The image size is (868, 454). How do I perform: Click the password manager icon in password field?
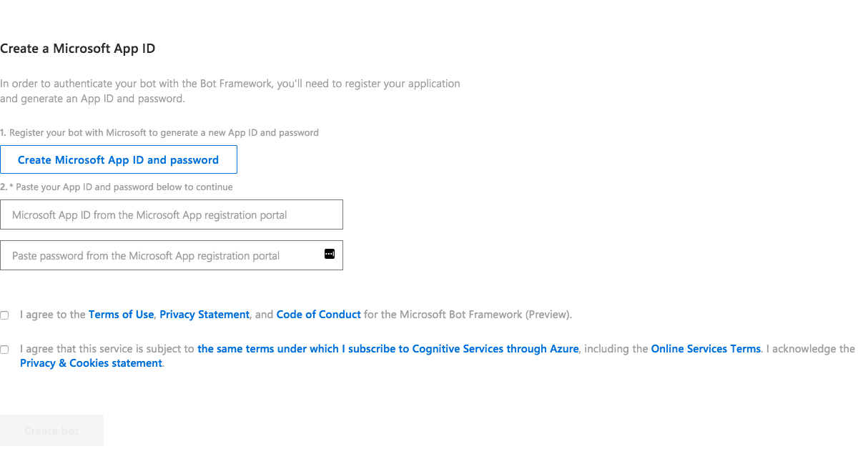(x=330, y=255)
